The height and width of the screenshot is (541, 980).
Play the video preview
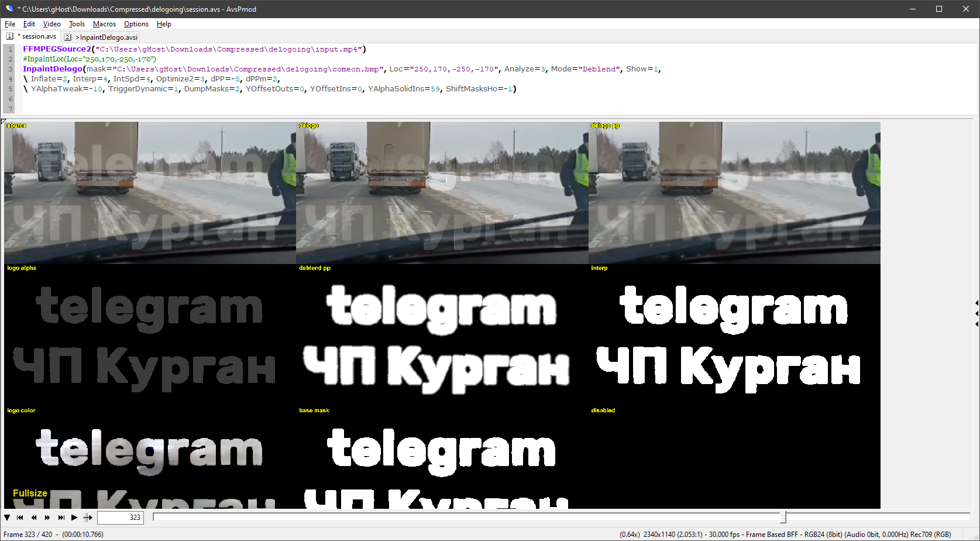(74, 518)
